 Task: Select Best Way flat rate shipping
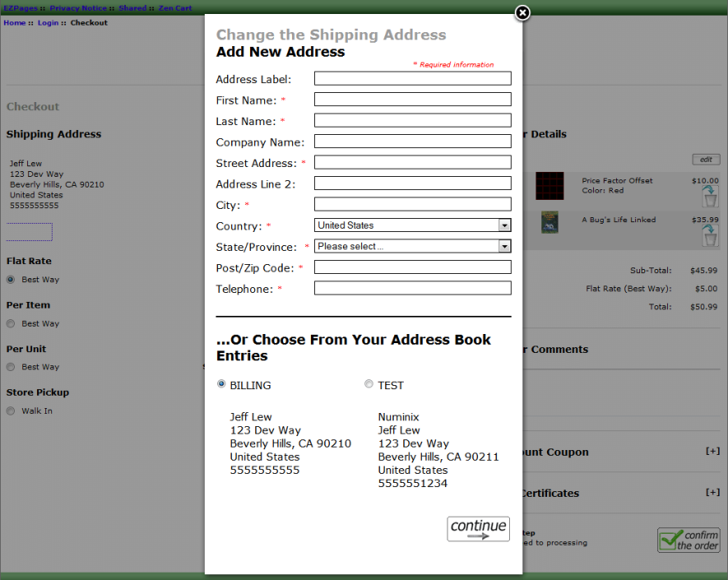[8, 279]
